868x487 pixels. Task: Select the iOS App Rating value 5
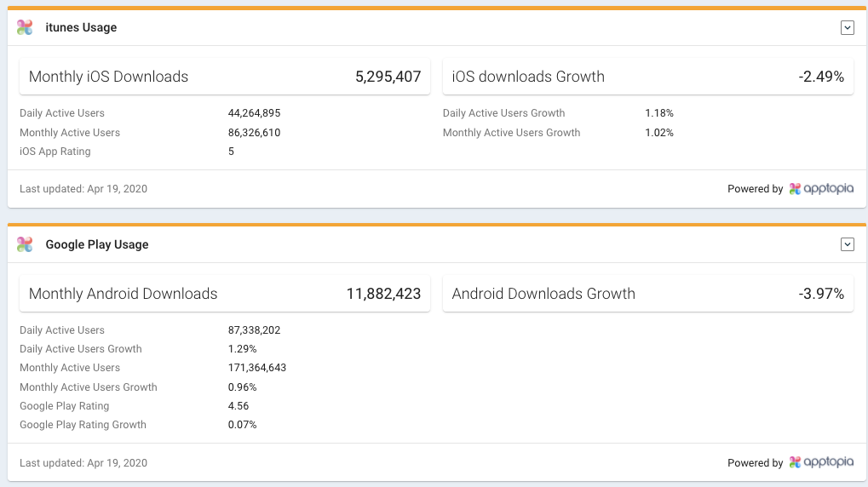point(231,152)
